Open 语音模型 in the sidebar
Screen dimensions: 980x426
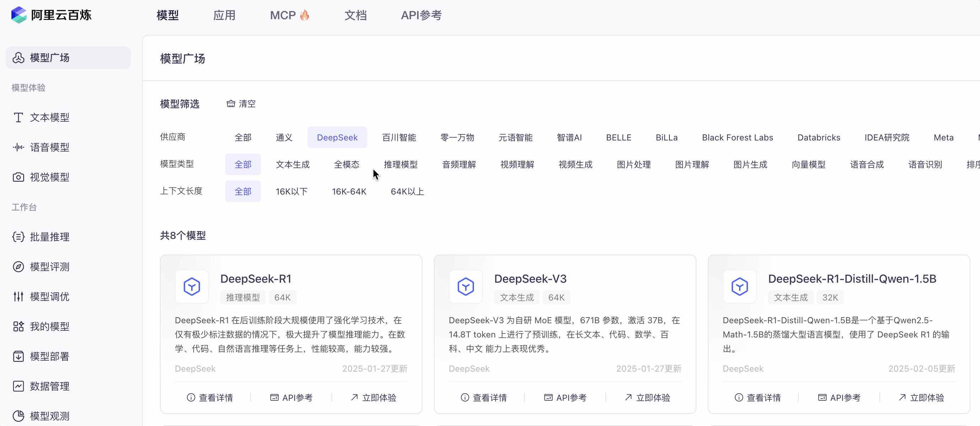click(x=49, y=147)
